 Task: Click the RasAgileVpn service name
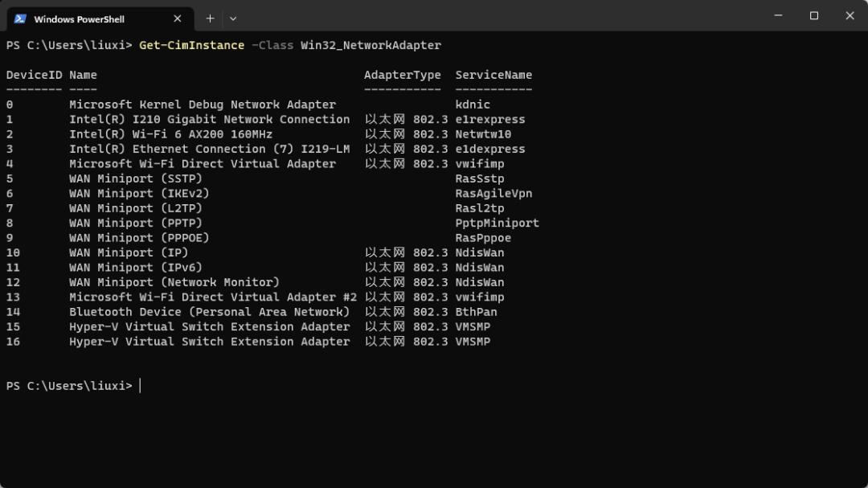[493, 194]
